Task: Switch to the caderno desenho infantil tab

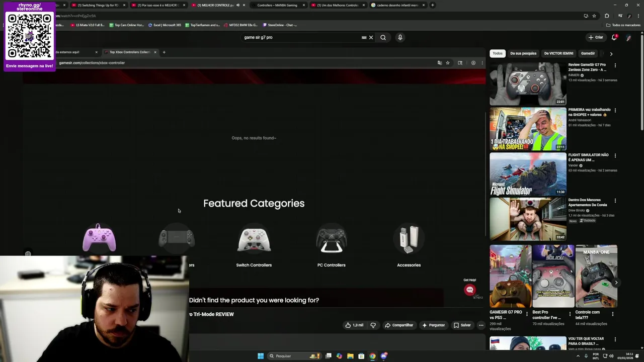Action: [397, 5]
